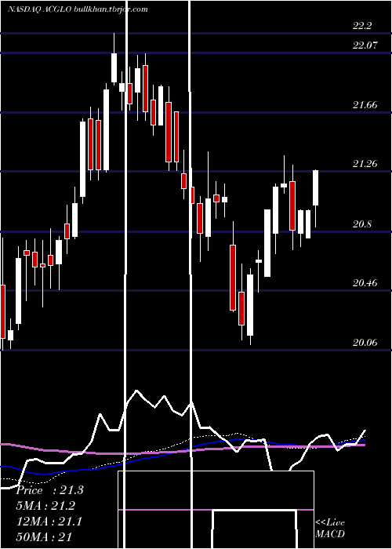Click the 20.06 price level label

point(365,342)
